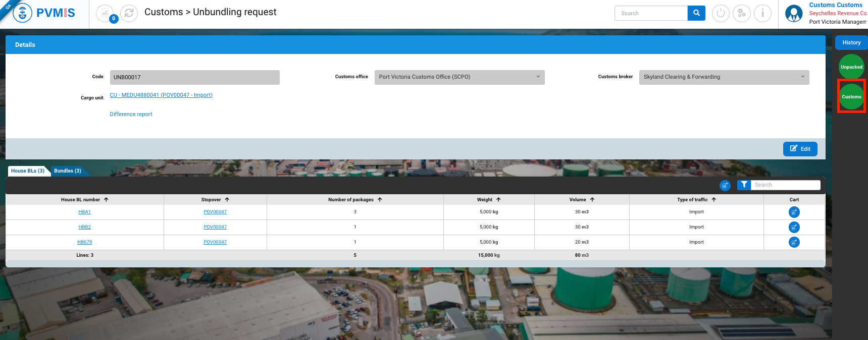Click the blue magnifier search button
This screenshot has width=868, height=340.
pos(696,13)
